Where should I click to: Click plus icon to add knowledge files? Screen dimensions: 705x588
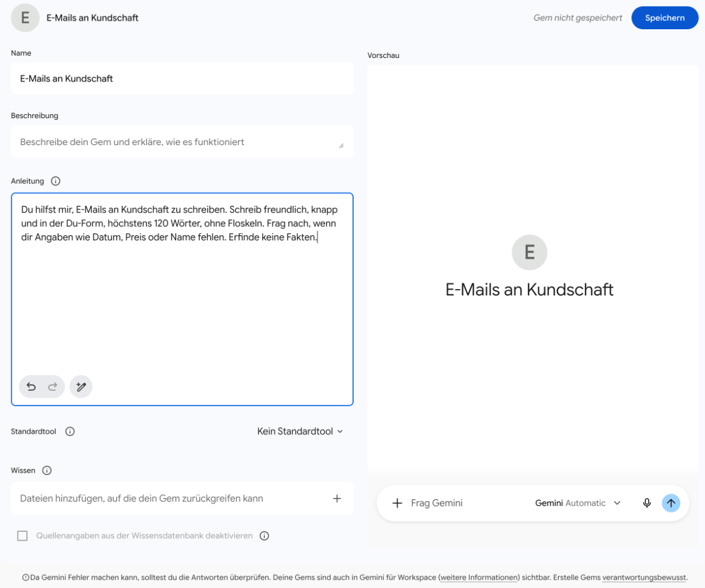[337, 498]
